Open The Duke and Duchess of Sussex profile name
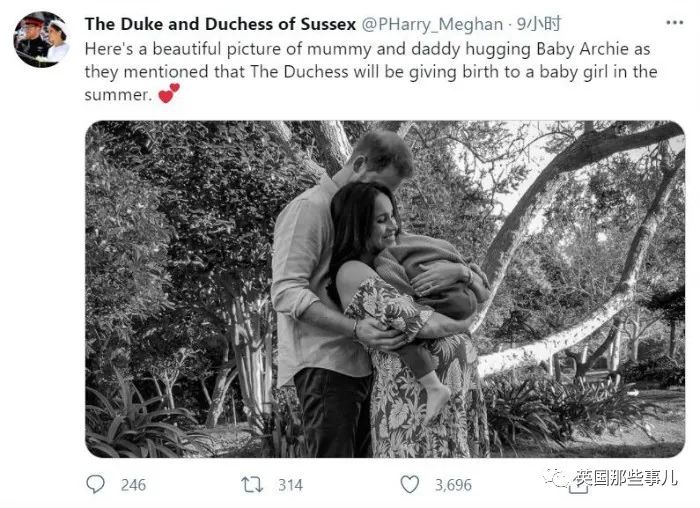 click(x=220, y=24)
